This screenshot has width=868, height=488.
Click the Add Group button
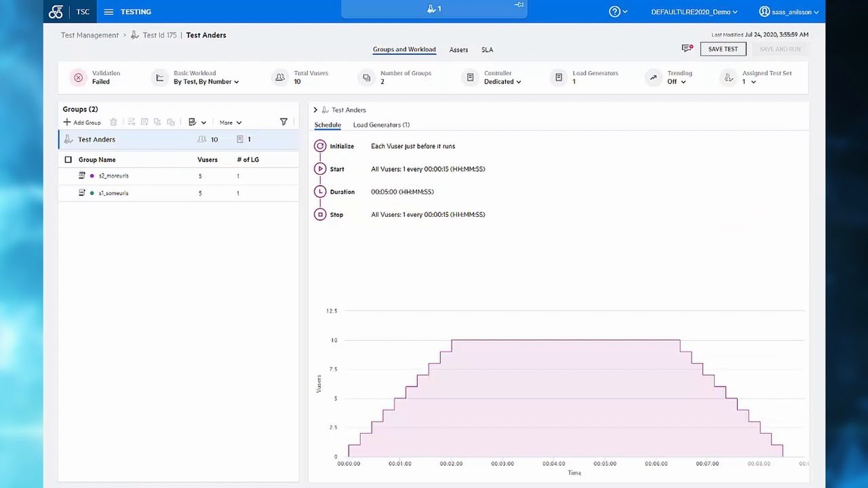coord(82,123)
